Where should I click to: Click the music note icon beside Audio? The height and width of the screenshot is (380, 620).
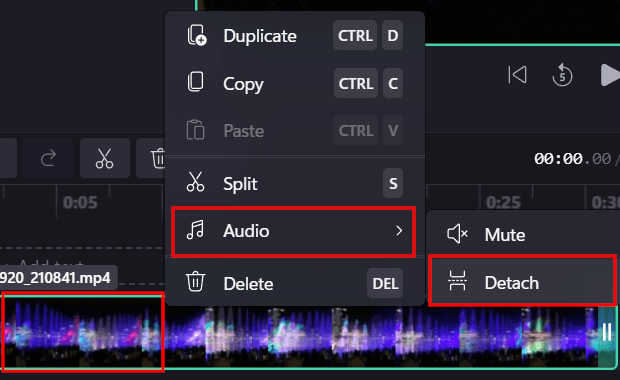[195, 230]
